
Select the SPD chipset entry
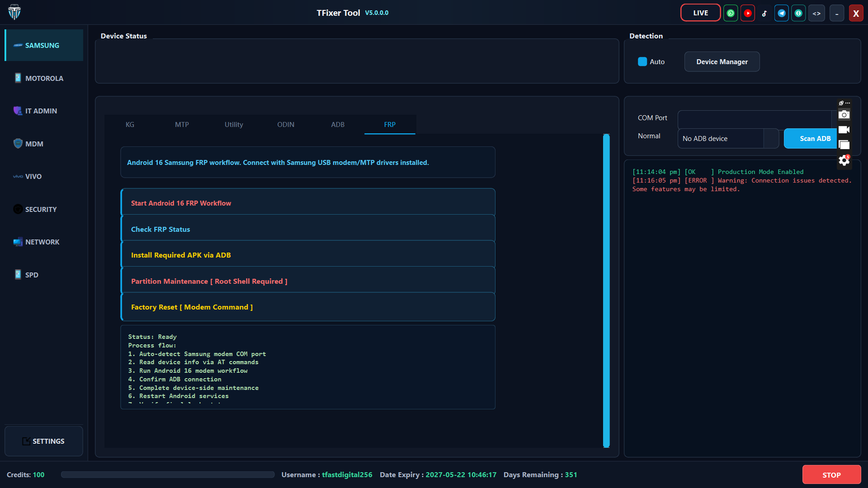pyautogui.click(x=44, y=275)
